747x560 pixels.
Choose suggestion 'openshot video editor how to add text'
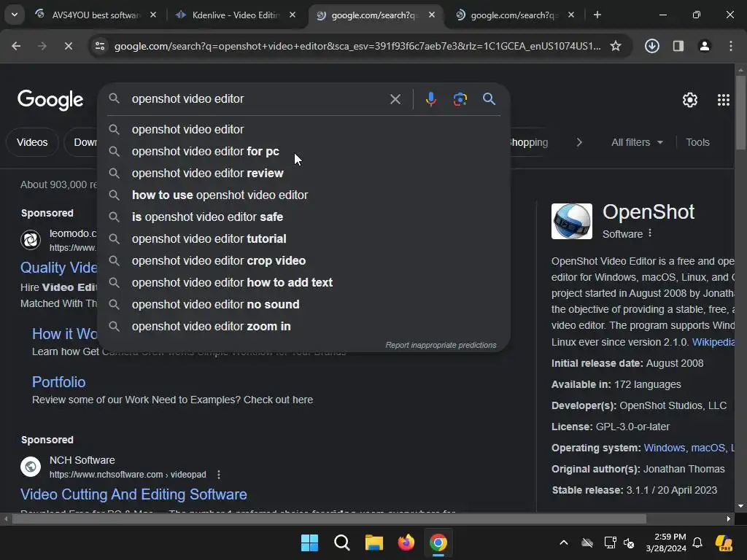pos(303,283)
